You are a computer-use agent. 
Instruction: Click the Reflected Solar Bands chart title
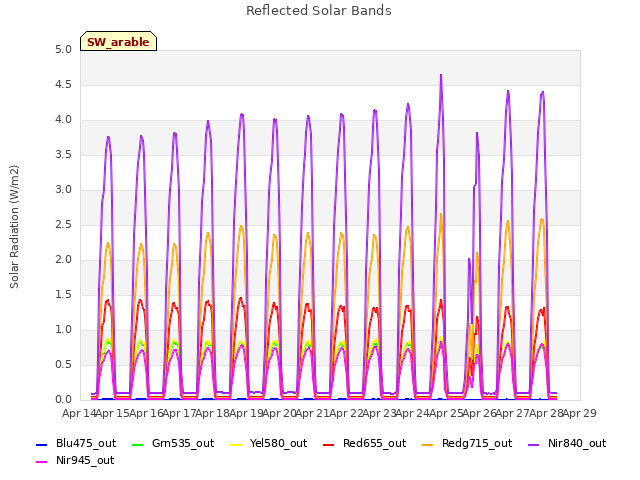coord(319,11)
